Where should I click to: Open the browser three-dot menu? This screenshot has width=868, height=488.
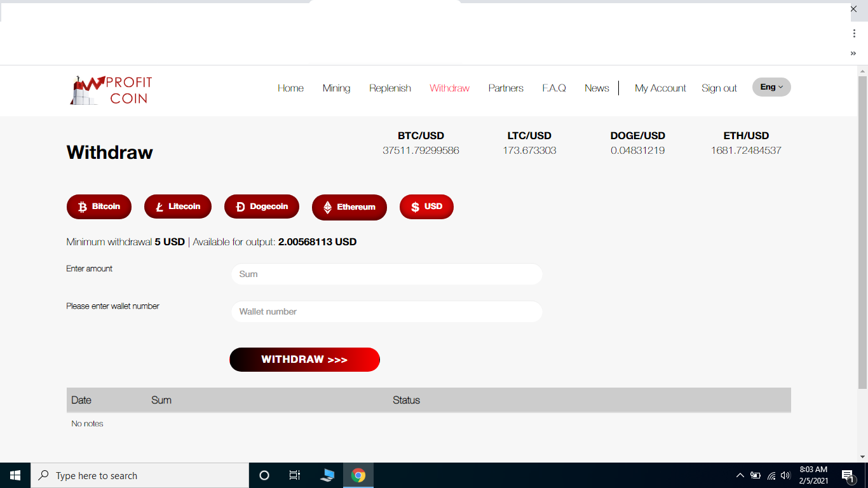tap(854, 34)
